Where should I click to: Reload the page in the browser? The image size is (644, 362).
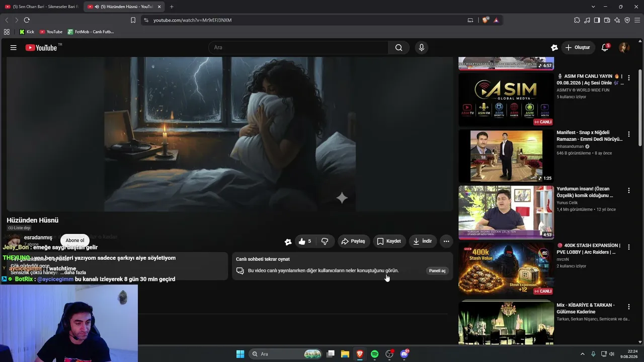[27, 20]
